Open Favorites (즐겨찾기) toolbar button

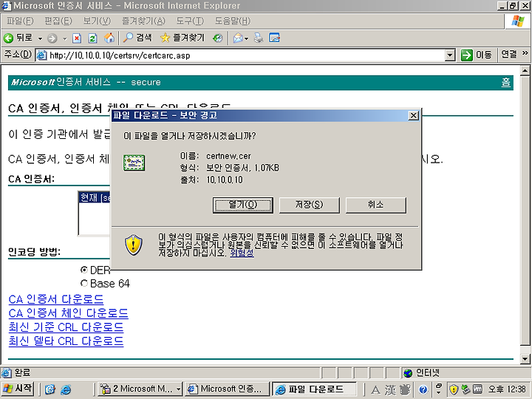click(x=183, y=38)
